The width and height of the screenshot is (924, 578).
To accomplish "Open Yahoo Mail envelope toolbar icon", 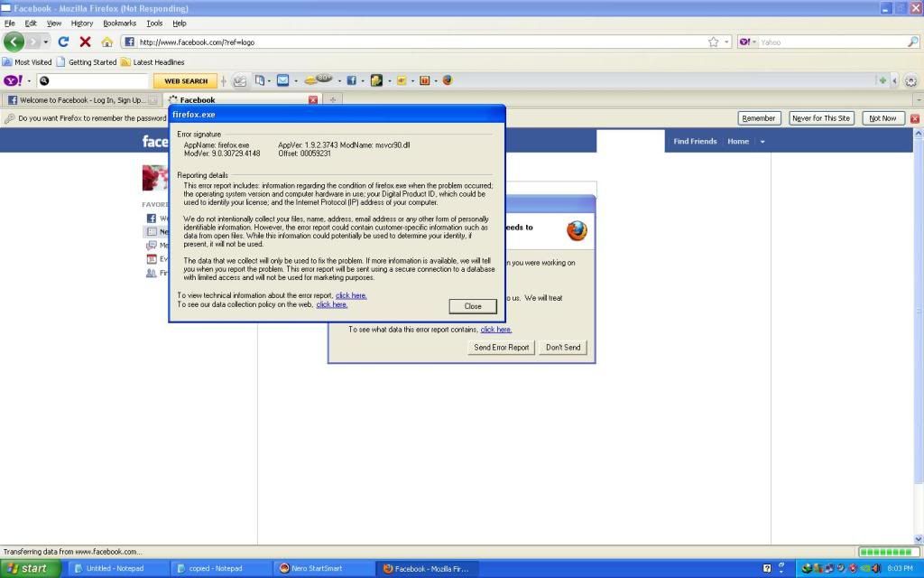I will pyautogui.click(x=283, y=80).
